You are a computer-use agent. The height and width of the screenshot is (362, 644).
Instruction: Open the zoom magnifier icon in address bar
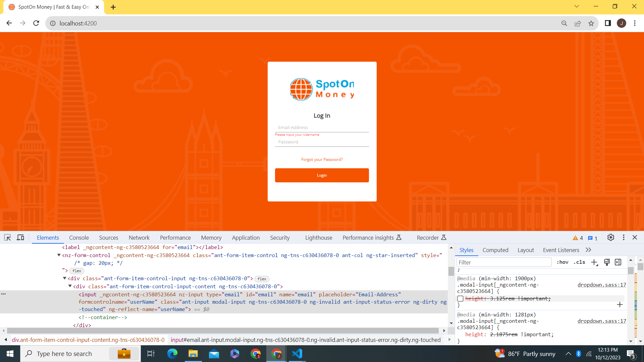point(564,23)
